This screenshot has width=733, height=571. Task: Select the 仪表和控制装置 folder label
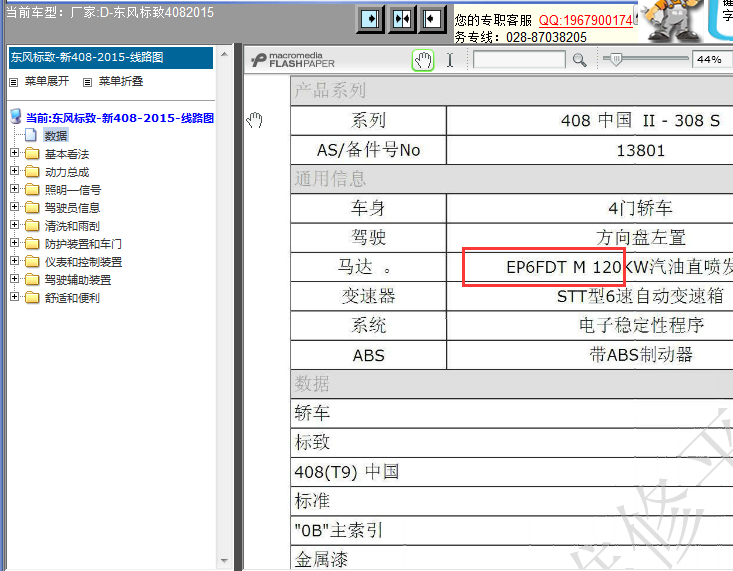pyautogui.click(x=83, y=262)
